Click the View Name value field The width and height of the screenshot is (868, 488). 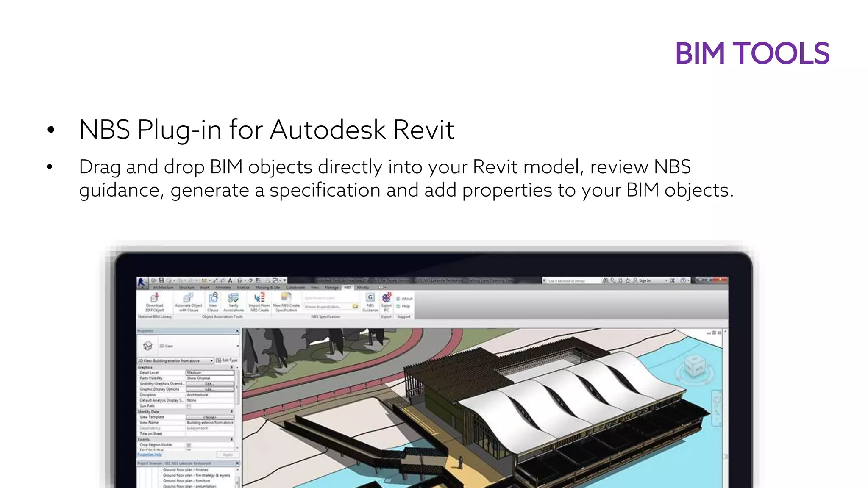coord(210,423)
